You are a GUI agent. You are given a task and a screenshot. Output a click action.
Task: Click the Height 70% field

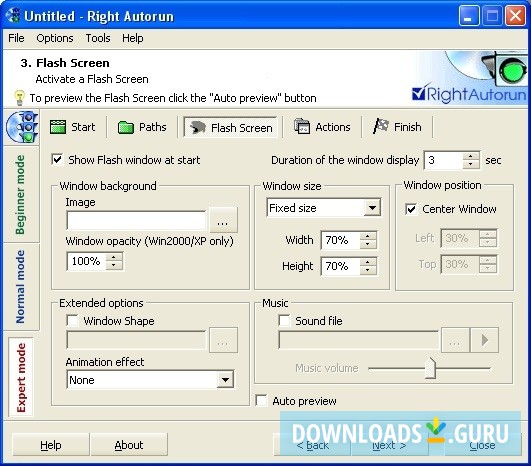click(340, 266)
